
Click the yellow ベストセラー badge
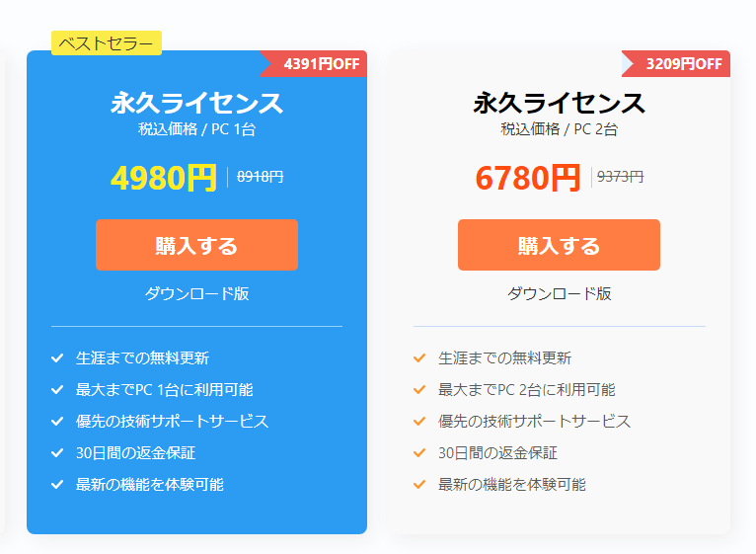pos(107,42)
